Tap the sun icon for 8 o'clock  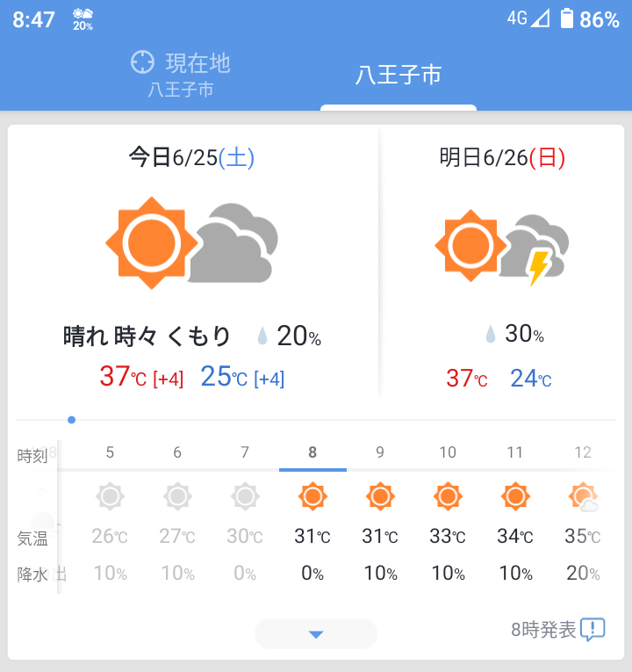[312, 497]
